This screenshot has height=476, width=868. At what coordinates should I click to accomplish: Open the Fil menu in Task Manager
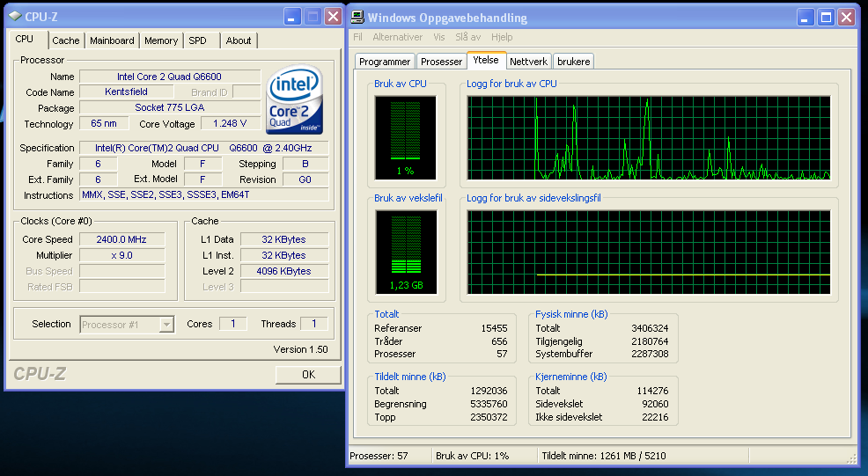pyautogui.click(x=357, y=37)
